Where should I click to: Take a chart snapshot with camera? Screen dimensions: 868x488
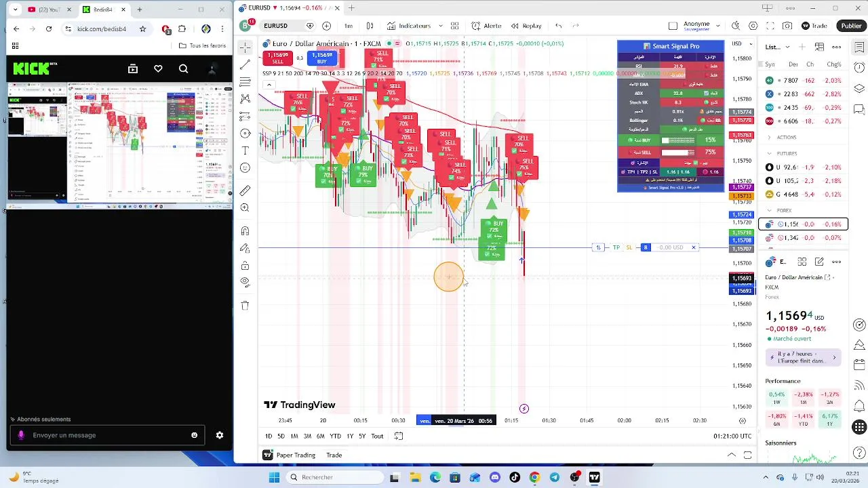[x=787, y=26]
